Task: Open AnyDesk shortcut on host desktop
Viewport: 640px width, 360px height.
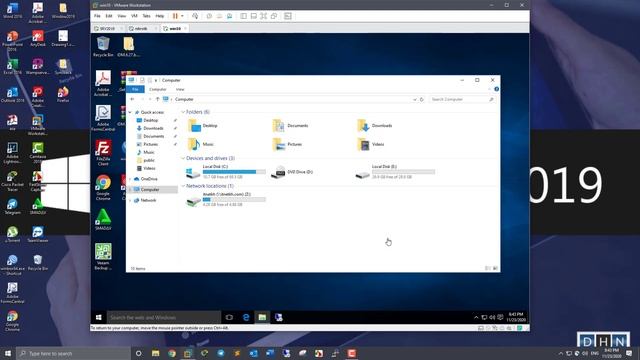Action: (38, 39)
